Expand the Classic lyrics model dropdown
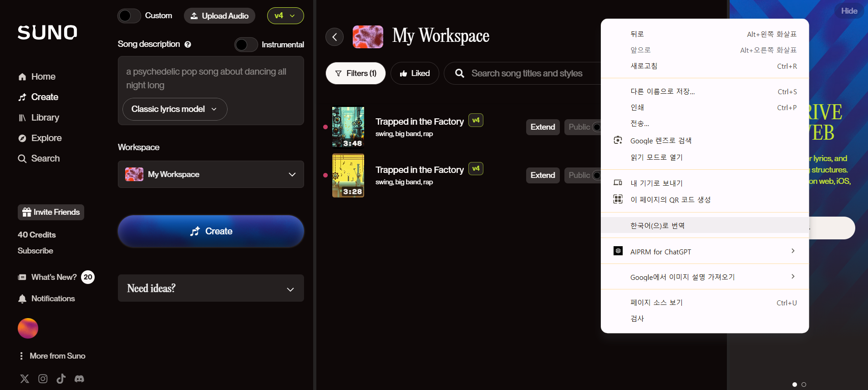The image size is (868, 390). tap(174, 109)
